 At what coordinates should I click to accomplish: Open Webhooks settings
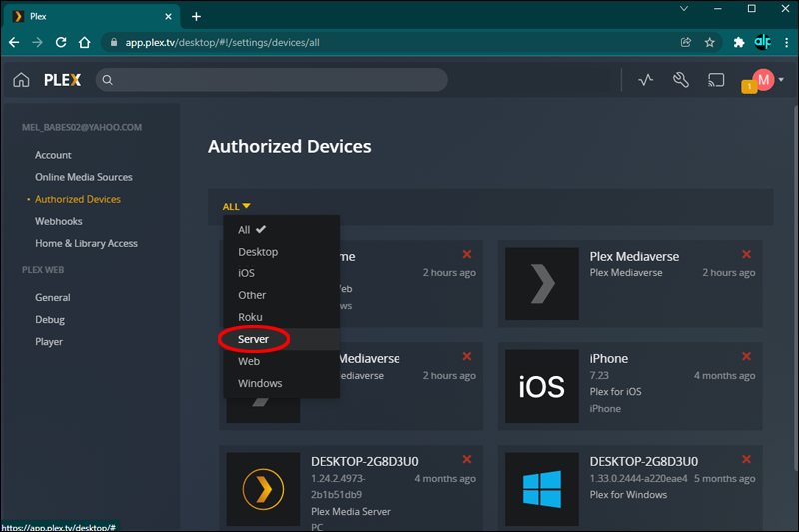point(59,221)
